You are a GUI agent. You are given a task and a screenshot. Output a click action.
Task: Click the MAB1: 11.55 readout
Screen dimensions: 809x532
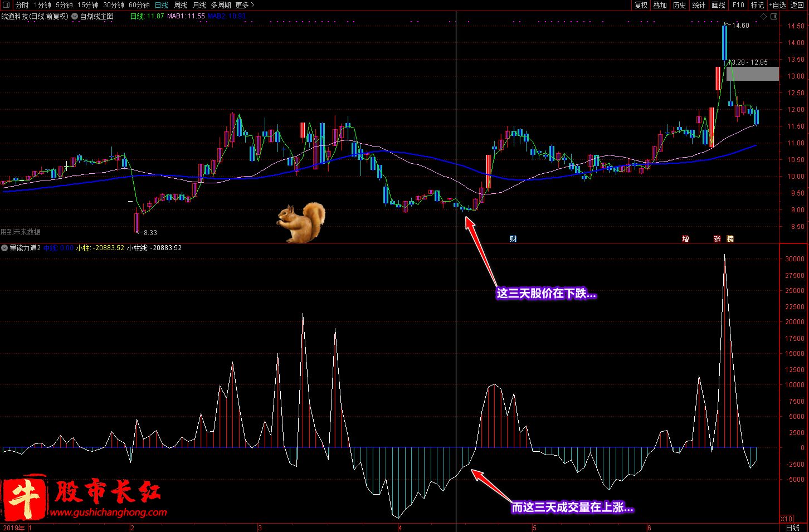pos(186,17)
